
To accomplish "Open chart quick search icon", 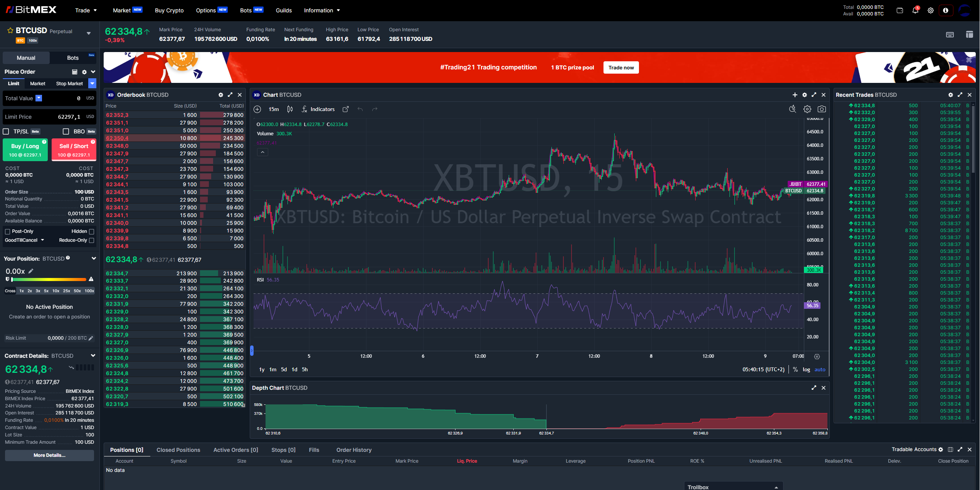I will tap(793, 109).
